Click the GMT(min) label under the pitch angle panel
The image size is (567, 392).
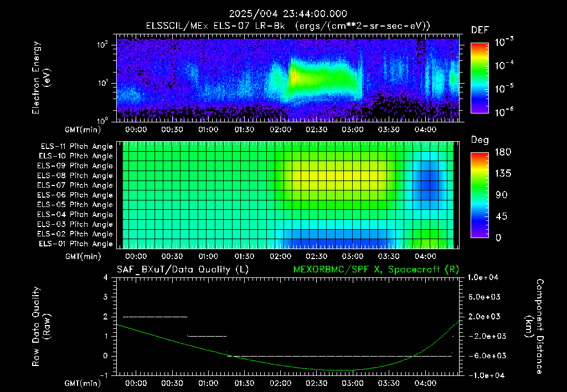(83, 257)
